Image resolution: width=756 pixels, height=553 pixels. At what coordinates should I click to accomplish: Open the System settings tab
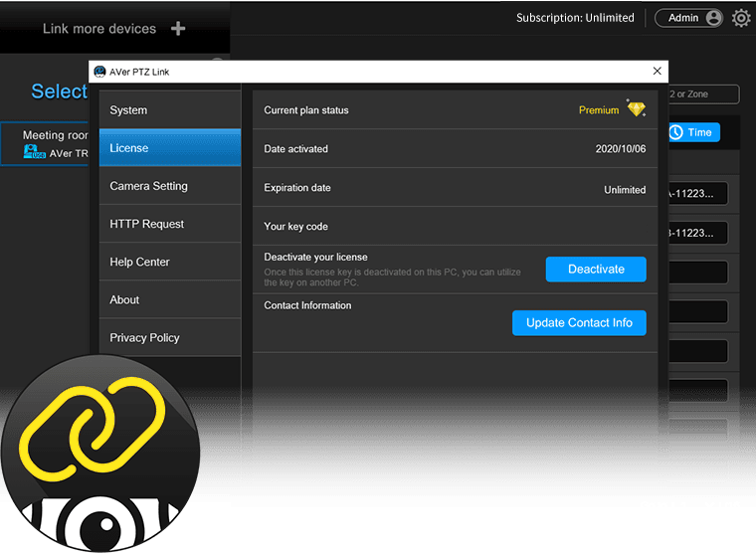click(x=170, y=110)
